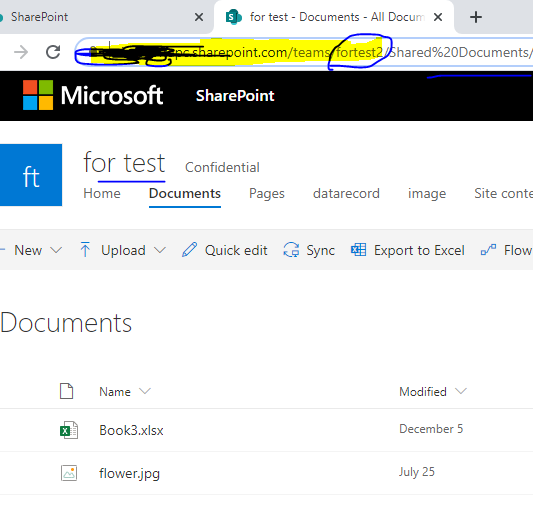
Task: Click the image file icon for flower.jpg
Action: [x=69, y=473]
